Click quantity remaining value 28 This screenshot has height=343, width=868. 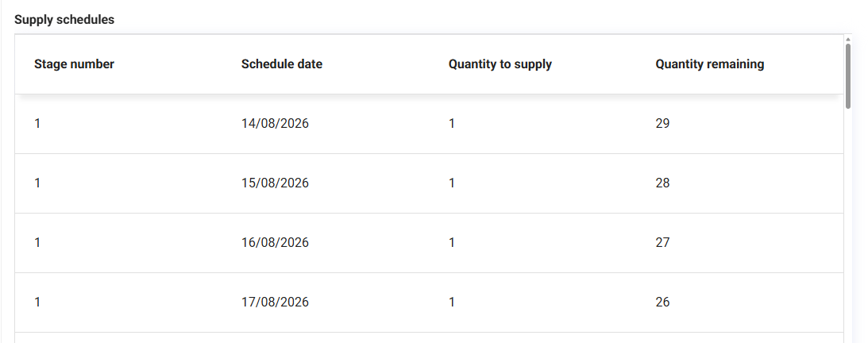pos(662,183)
